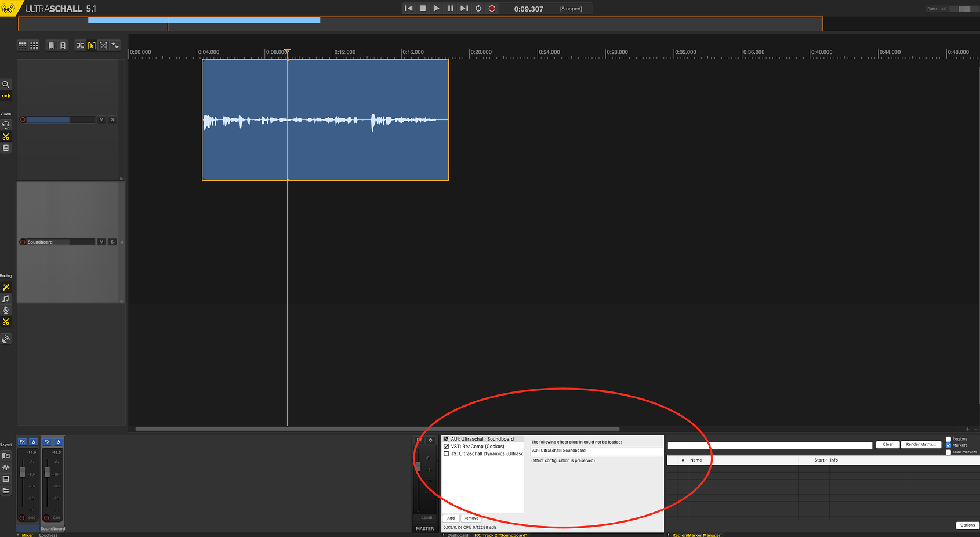Toggle the follow-mode yellow arrow icon
Image resolution: width=980 pixels, height=537 pixels.
6,96
